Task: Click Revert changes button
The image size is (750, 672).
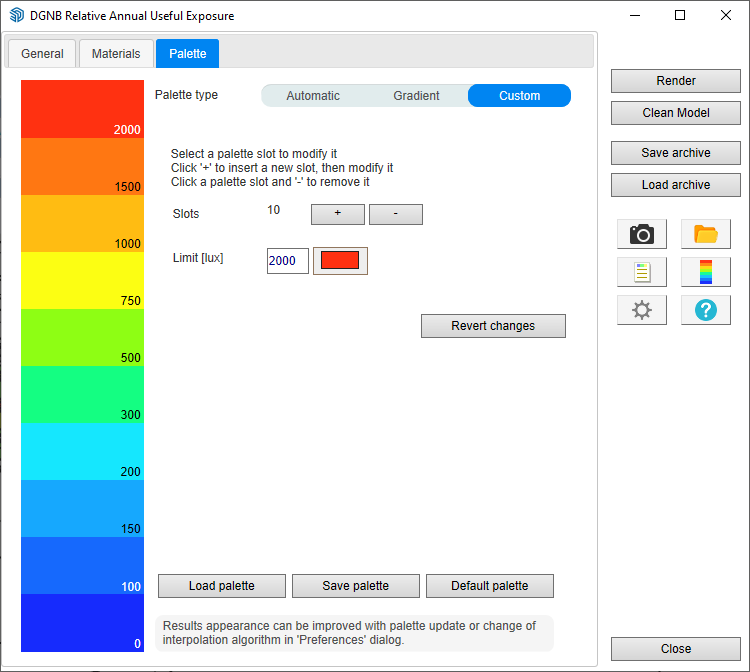Action: [493, 326]
